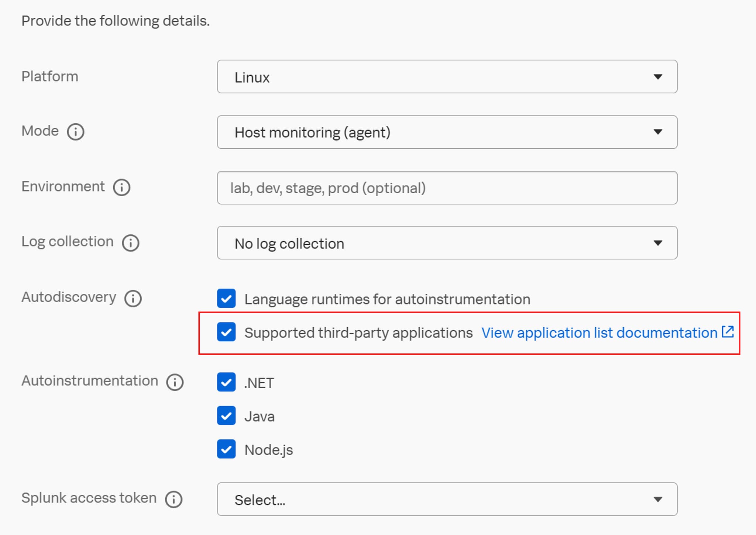Click the external link icon beside documentation link
The width and height of the screenshot is (756, 535).
728,332
